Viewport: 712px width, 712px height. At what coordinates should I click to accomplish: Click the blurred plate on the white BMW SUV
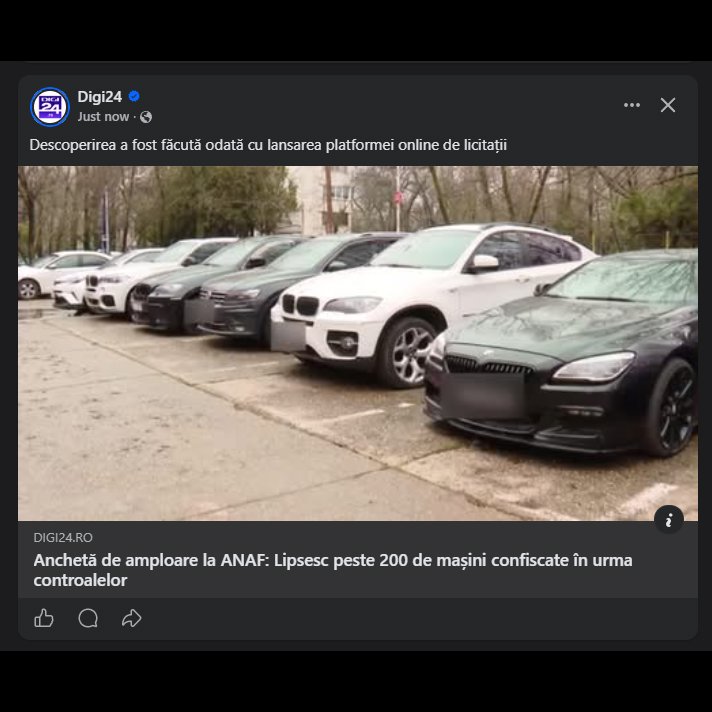tap(289, 333)
